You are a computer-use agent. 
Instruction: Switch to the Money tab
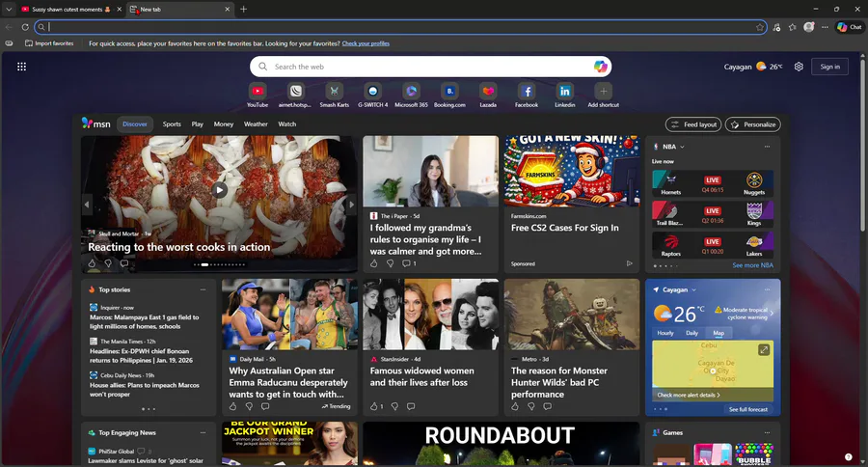[224, 124]
